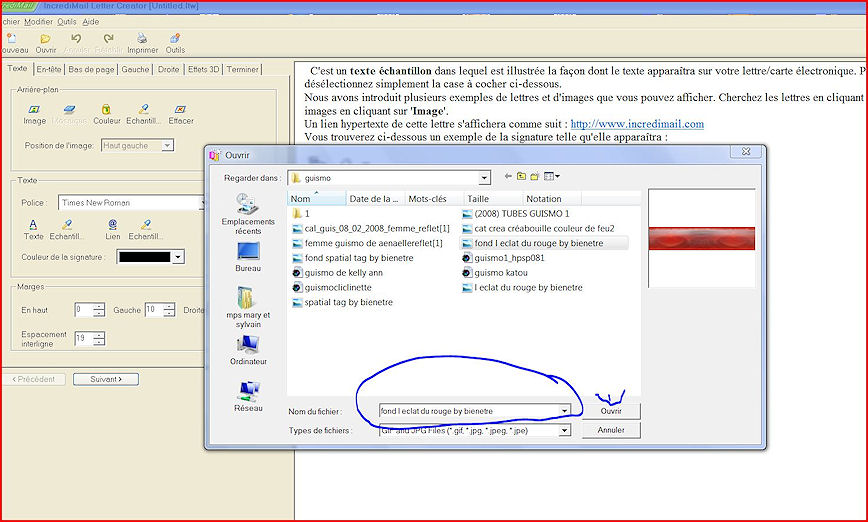Select Réseau in the places bar
The width and height of the screenshot is (868, 522).
pos(249,396)
